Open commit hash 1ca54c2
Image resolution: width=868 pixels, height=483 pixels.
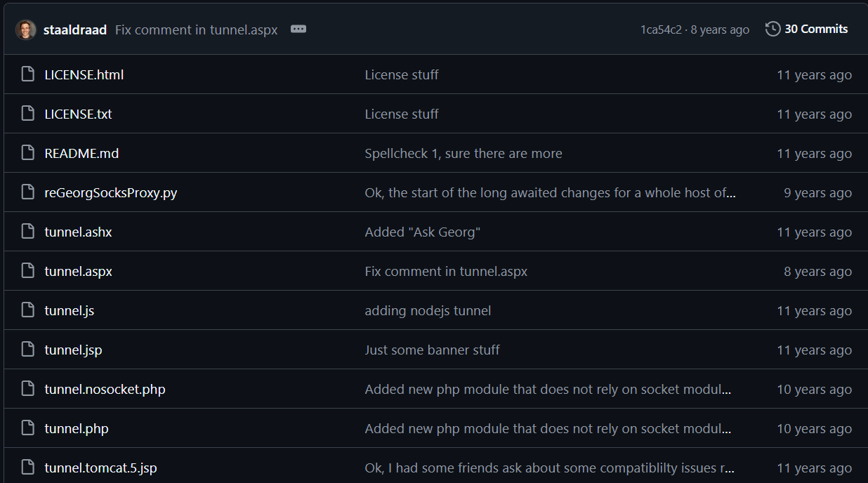click(x=660, y=29)
